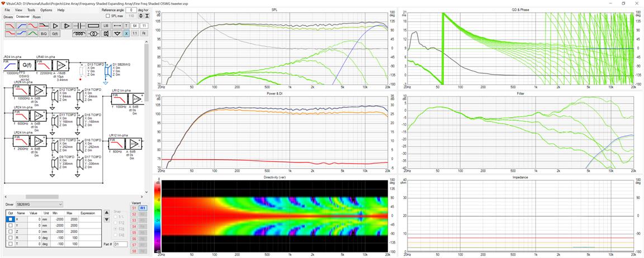Screen dimensions: 644x258
Task: Click the T toolbar button
Action: pyautogui.click(x=126, y=26)
